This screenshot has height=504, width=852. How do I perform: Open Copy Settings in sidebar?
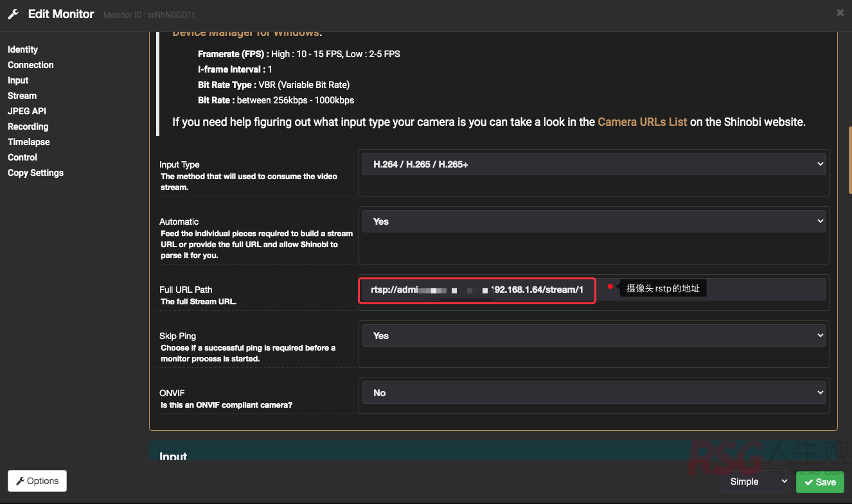(35, 173)
